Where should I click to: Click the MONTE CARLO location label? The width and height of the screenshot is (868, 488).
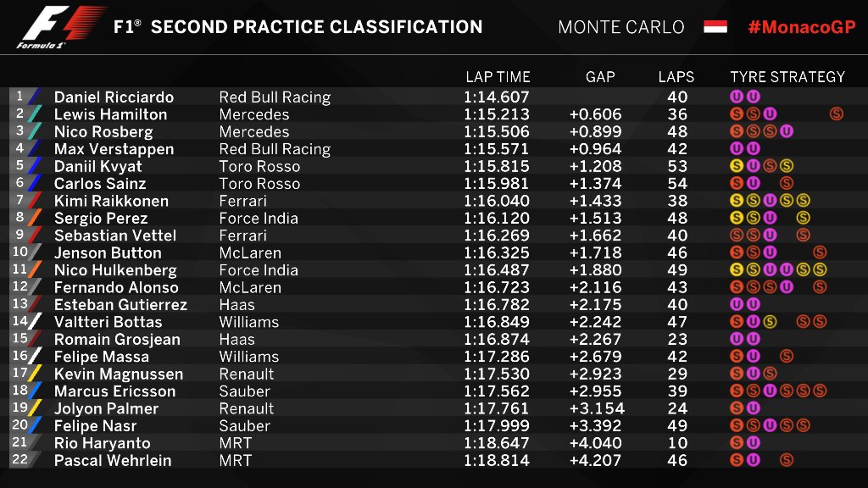pyautogui.click(x=621, y=27)
